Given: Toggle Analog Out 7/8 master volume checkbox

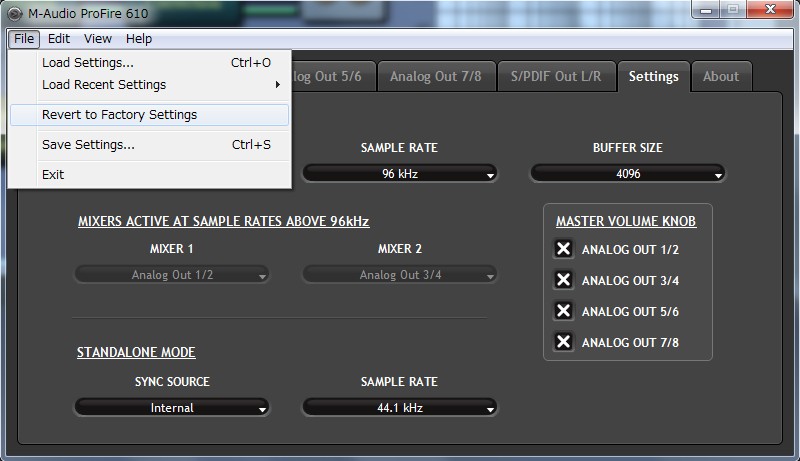Looking at the screenshot, I should (564, 342).
